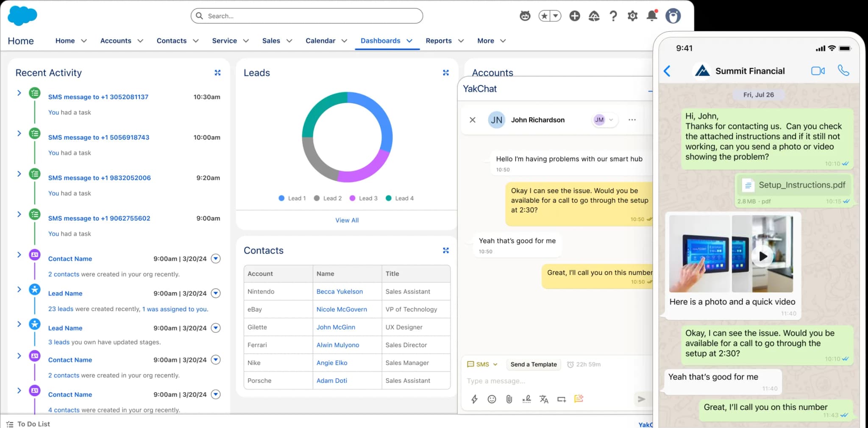The image size is (868, 428).
Task: Start a video call in Summit Financial chat
Action: tap(818, 71)
